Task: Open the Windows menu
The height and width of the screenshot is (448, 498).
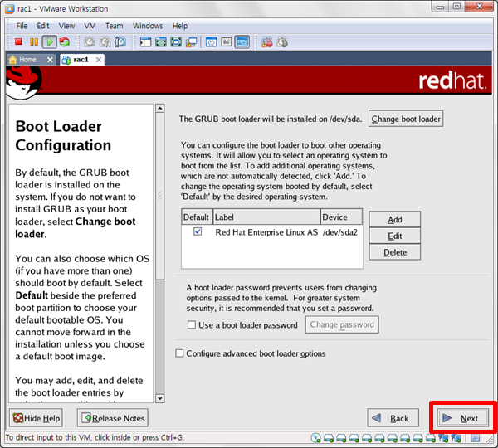Action: click(148, 26)
